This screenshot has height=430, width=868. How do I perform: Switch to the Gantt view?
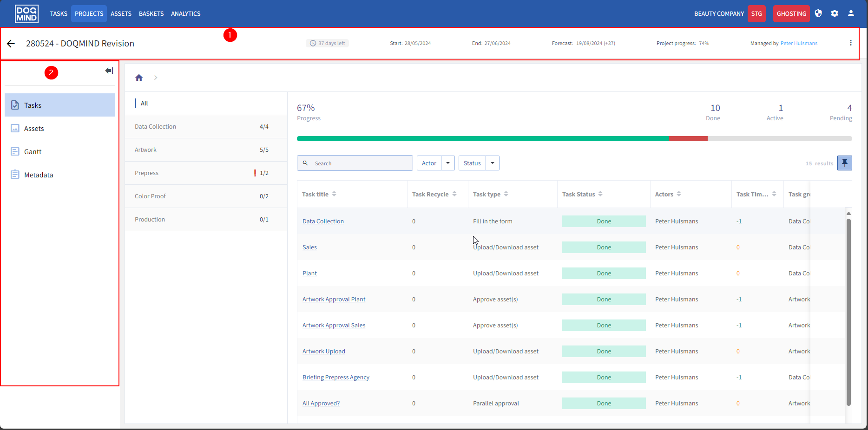click(33, 152)
